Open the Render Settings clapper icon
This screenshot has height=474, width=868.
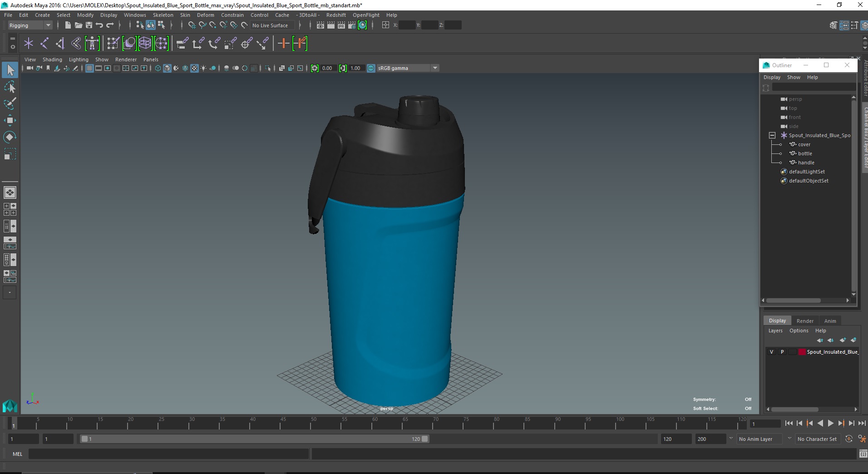pos(352,25)
